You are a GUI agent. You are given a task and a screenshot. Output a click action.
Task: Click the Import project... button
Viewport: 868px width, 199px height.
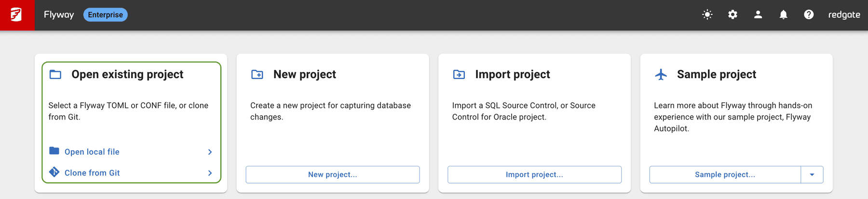534,174
